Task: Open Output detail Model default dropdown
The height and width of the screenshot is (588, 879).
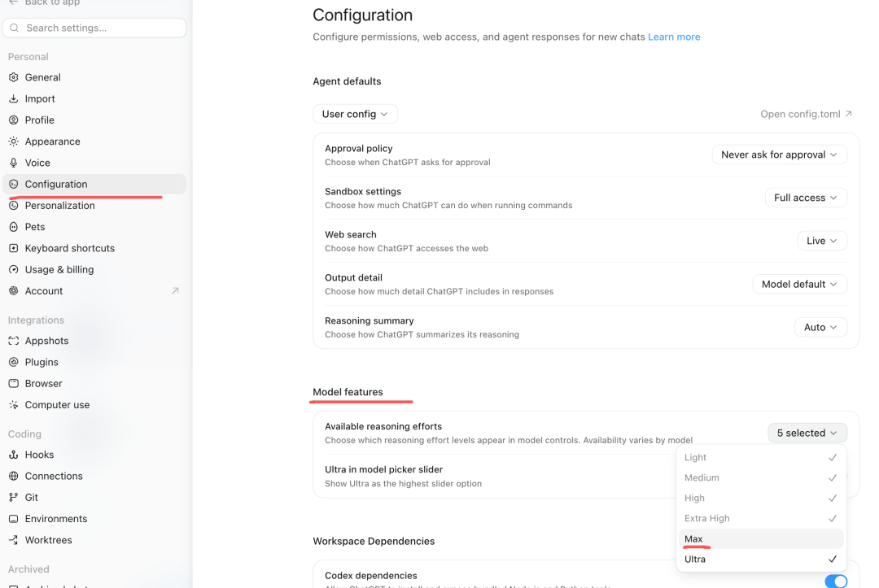Action: pyautogui.click(x=799, y=284)
